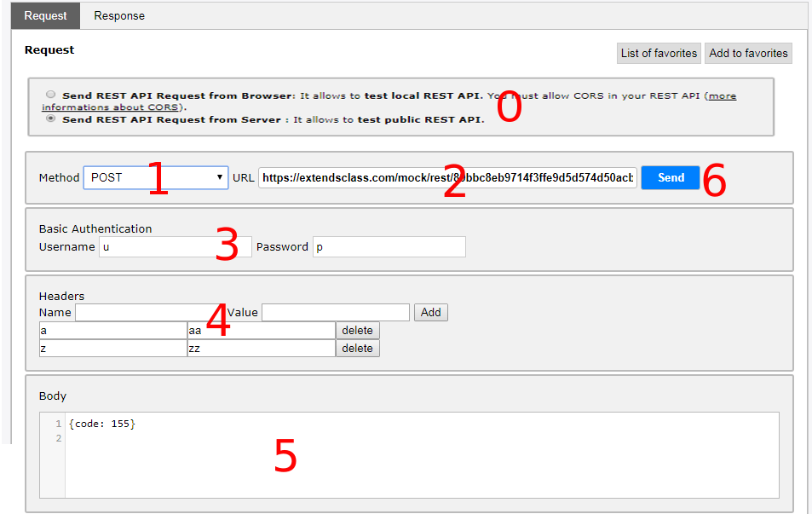Image resolution: width=812 pixels, height=514 pixels.
Task: Switch to the Response tab
Action: click(x=118, y=15)
